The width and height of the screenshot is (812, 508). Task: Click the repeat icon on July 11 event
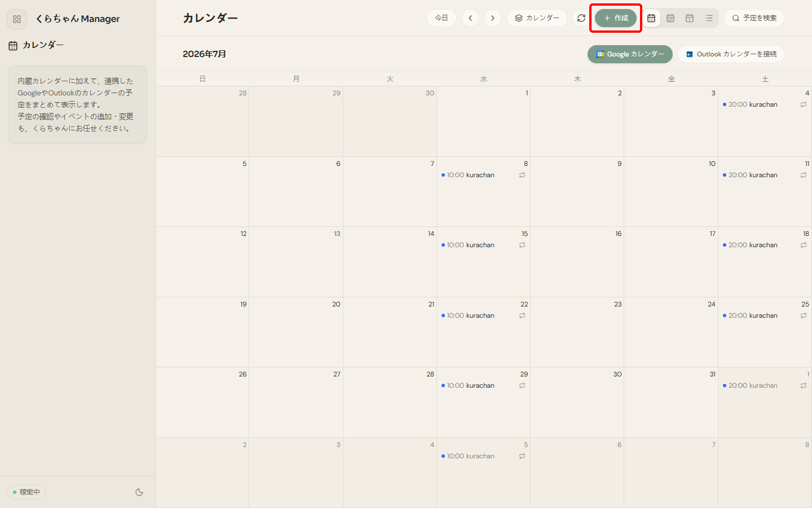(x=804, y=175)
